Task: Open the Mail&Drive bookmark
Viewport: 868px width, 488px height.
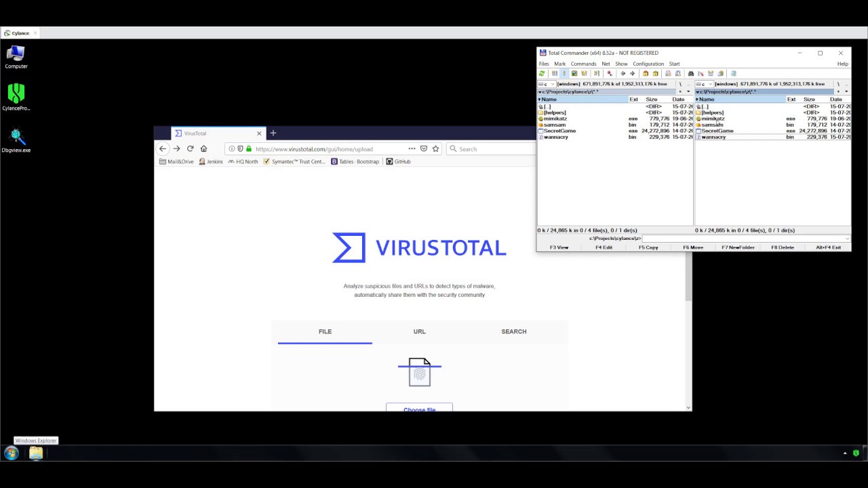Action: [176, 161]
